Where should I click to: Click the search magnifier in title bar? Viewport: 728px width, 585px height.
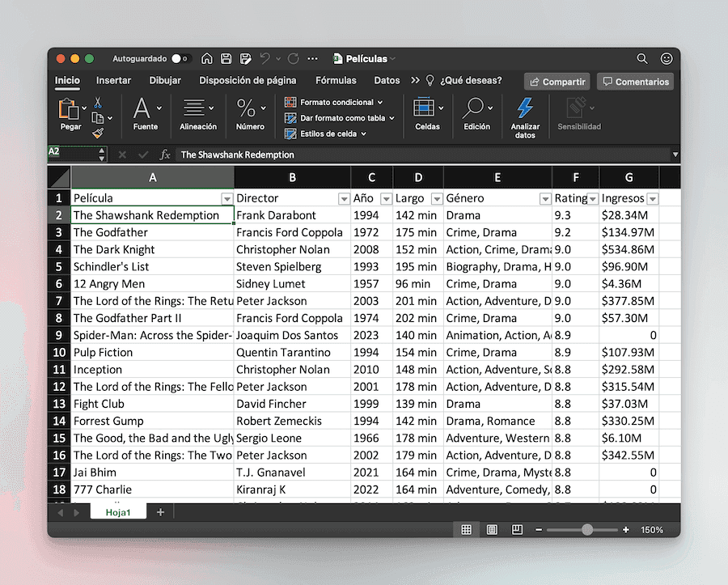(642, 58)
